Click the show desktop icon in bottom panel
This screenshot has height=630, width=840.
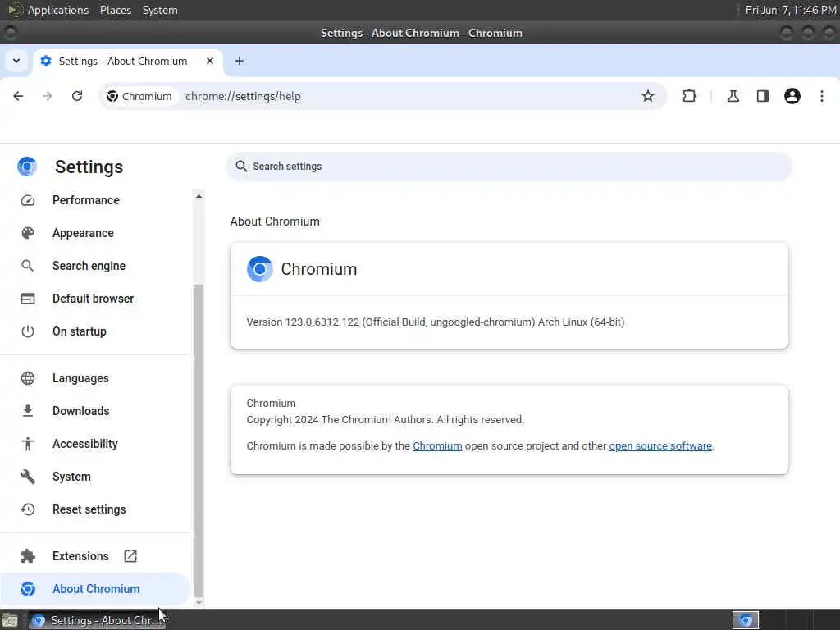click(10, 620)
